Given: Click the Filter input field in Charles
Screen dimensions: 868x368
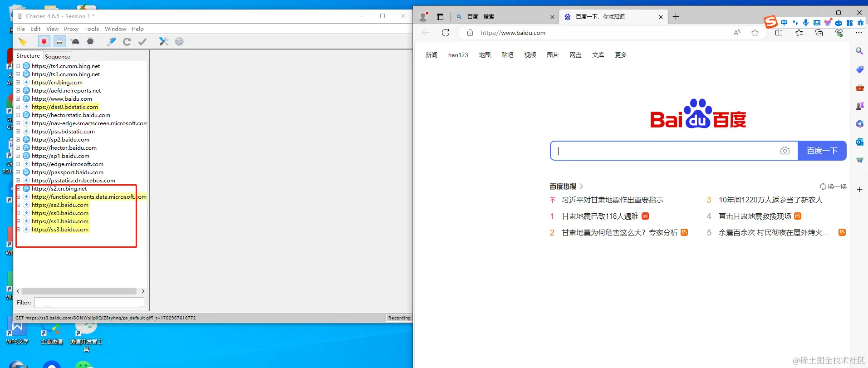Looking at the screenshot, I should [89, 302].
